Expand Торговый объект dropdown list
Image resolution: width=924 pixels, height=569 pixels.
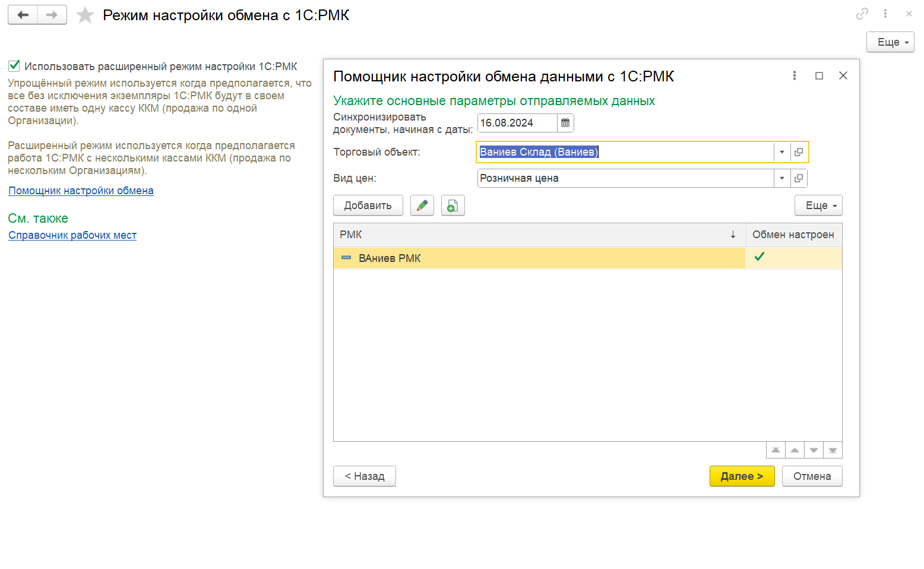(x=782, y=152)
